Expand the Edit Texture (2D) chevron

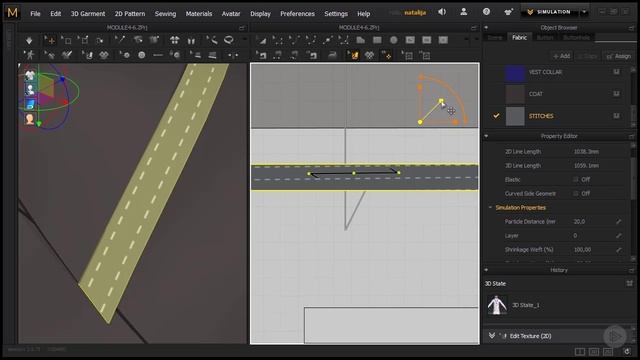tap(492, 336)
